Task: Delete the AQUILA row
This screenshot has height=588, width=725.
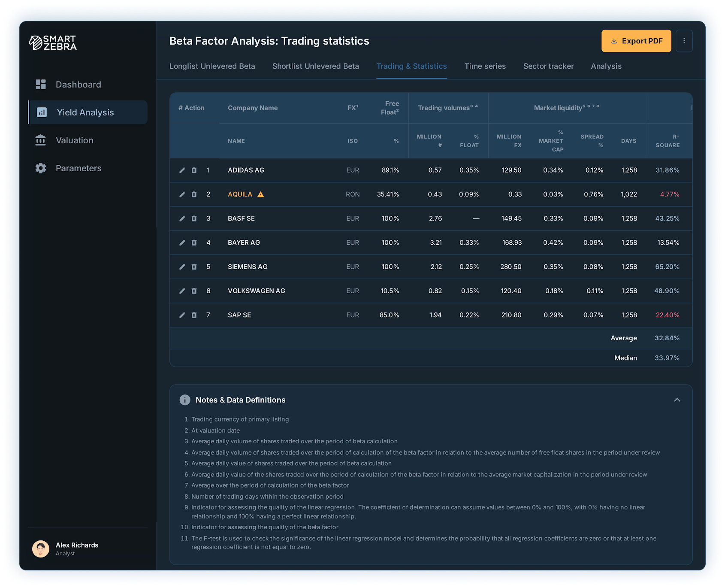Action: click(194, 194)
